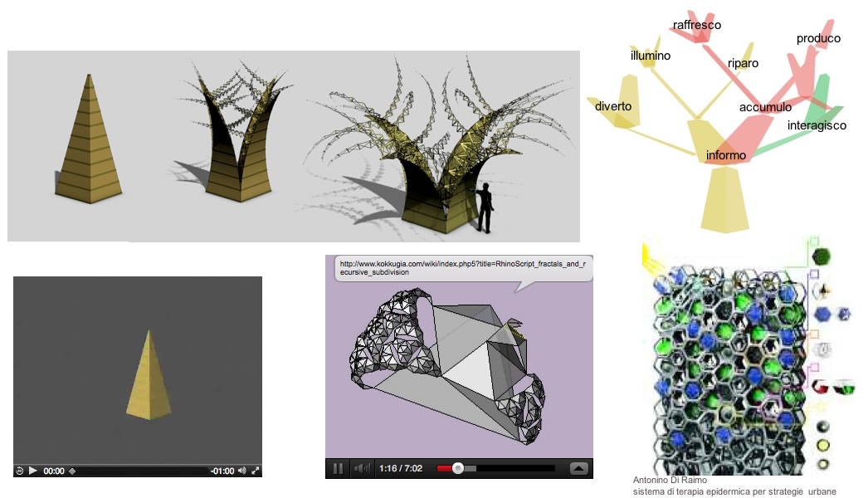Mute the fractal video's volume

coord(362,468)
